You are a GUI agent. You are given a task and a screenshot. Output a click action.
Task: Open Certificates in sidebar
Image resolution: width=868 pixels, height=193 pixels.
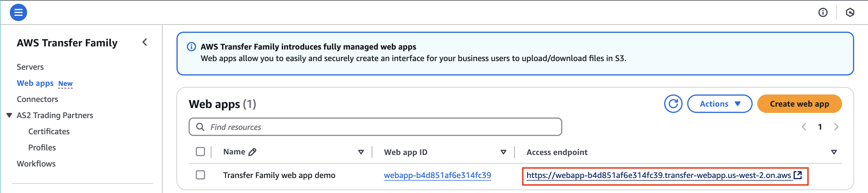coord(49,132)
